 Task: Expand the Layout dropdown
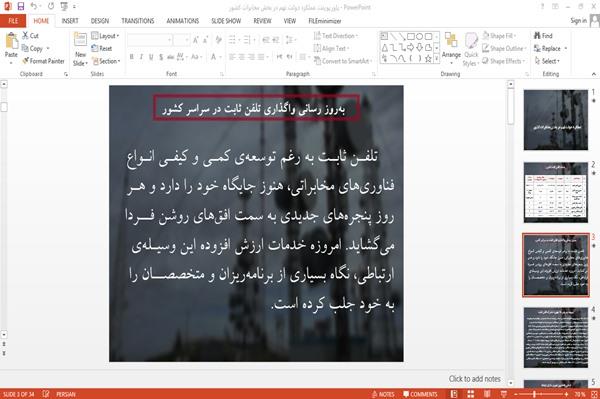(x=105, y=36)
